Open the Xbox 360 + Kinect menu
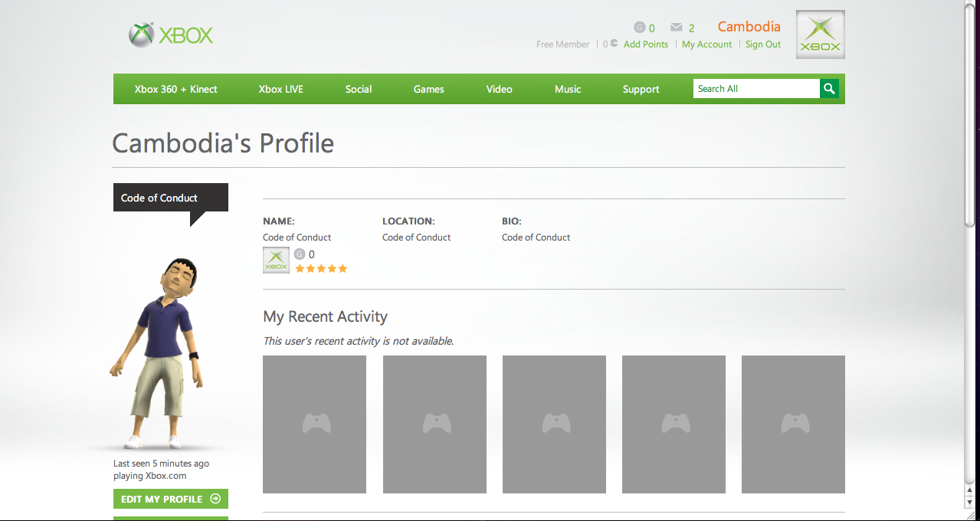 (175, 89)
